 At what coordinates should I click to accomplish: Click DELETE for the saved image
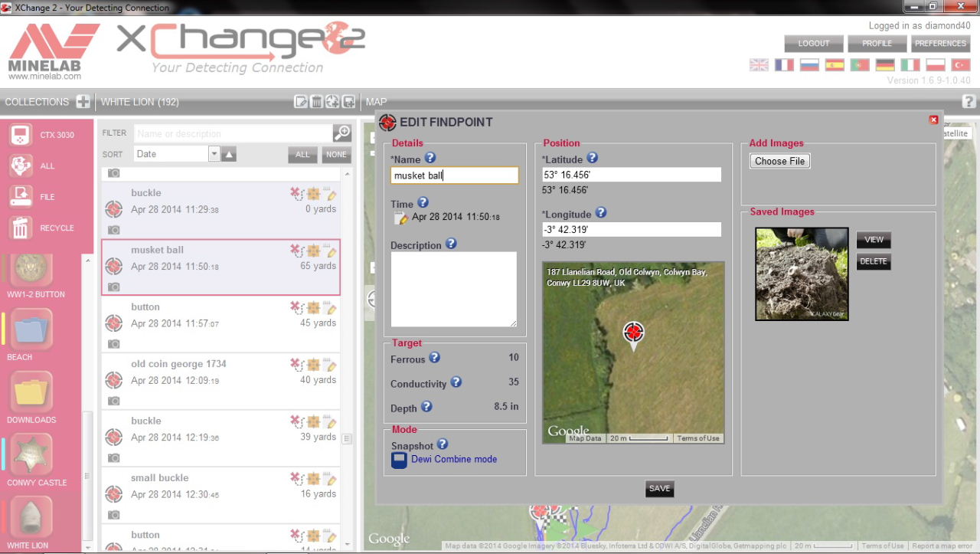pos(874,261)
